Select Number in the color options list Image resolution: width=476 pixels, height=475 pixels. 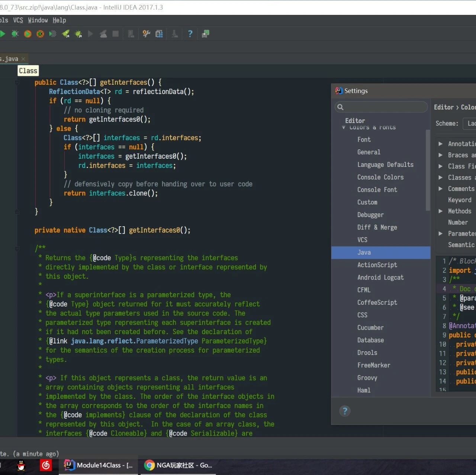click(458, 222)
